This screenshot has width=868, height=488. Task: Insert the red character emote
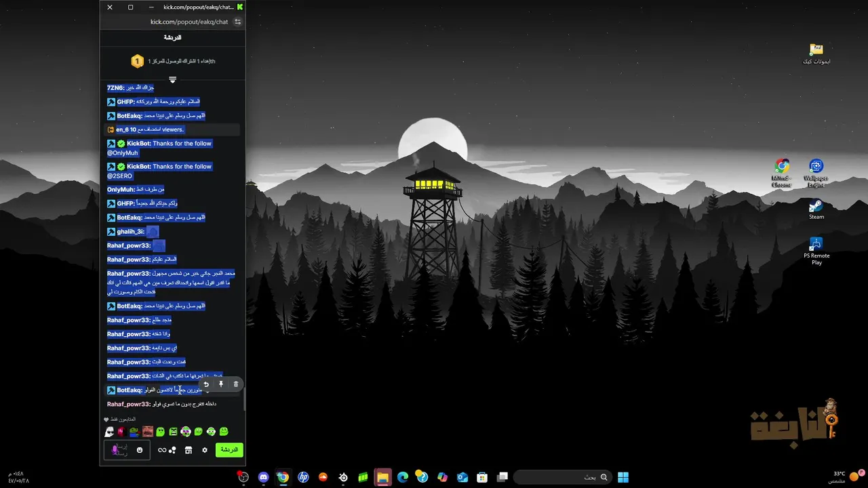(121, 432)
